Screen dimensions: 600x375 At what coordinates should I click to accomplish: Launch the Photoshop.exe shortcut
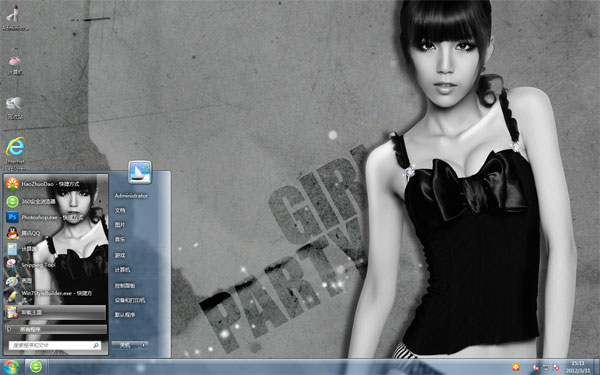click(55, 217)
